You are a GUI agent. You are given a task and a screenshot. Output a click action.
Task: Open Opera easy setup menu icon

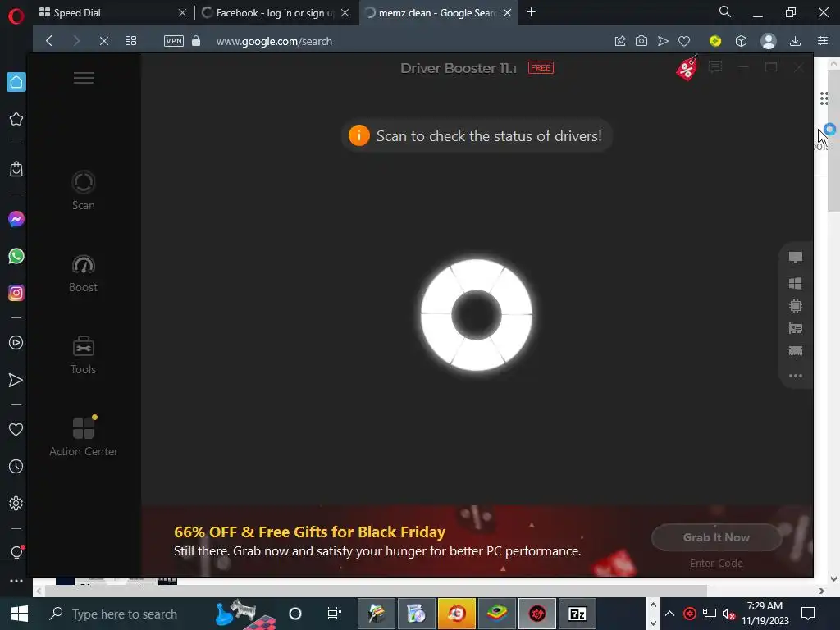(822, 41)
